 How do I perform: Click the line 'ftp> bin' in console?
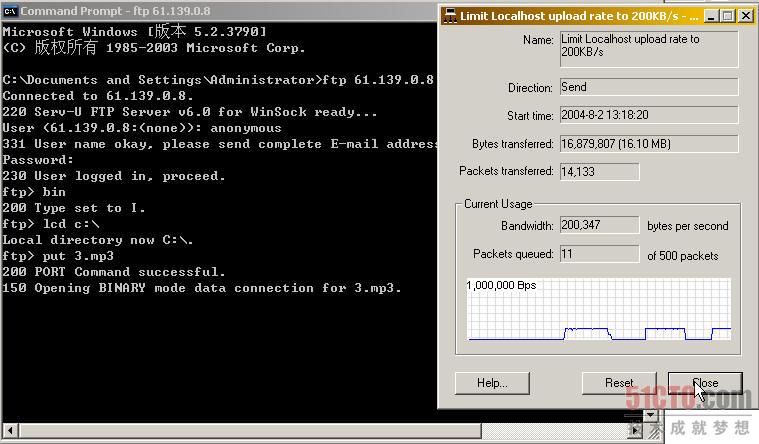34,192
